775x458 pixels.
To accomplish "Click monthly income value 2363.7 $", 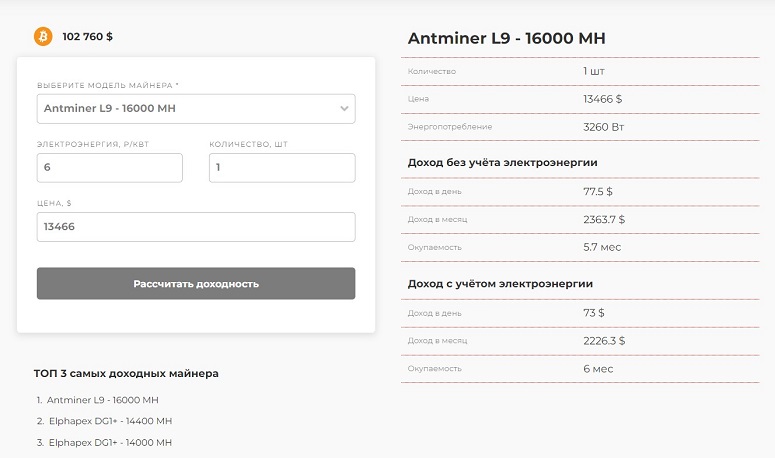I will coord(604,219).
